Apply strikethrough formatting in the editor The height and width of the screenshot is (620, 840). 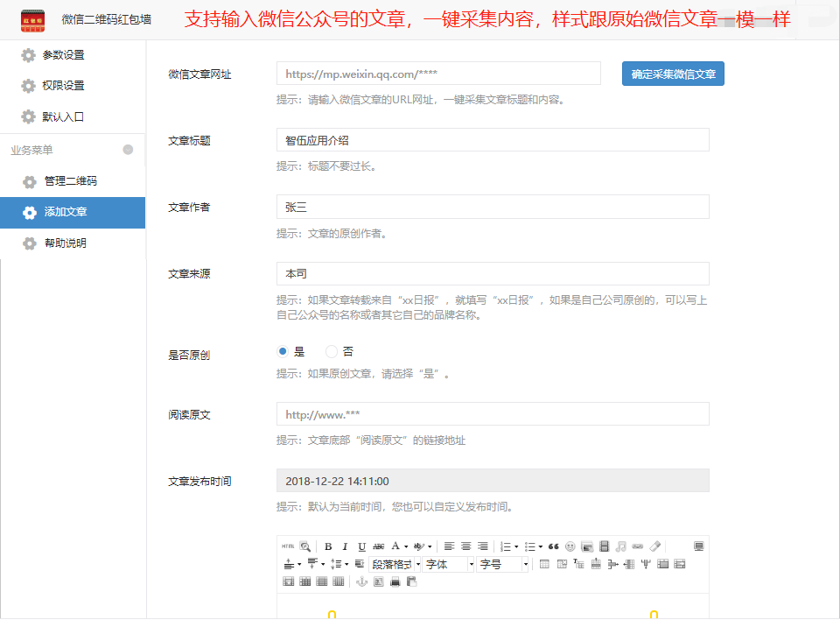tap(379, 546)
